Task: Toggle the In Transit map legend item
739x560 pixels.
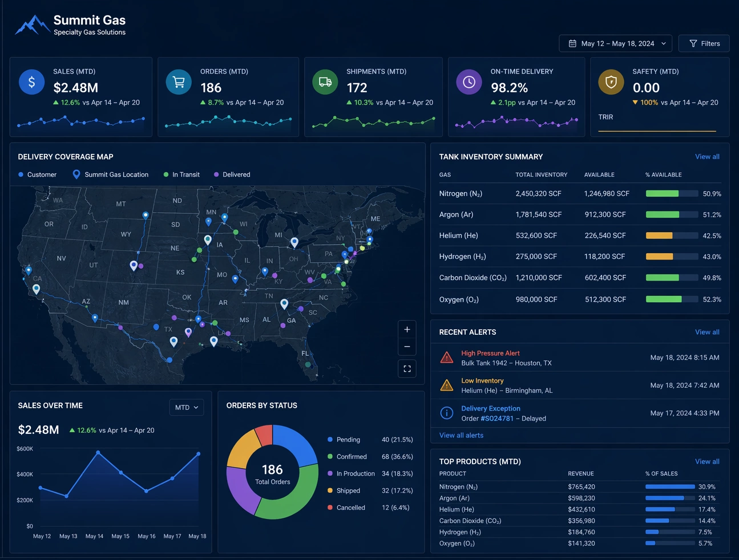Action: (181, 175)
